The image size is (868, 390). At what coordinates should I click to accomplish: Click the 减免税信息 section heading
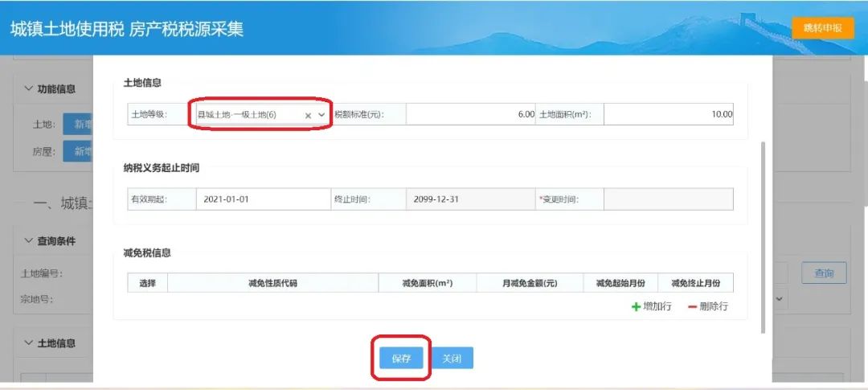click(x=147, y=252)
